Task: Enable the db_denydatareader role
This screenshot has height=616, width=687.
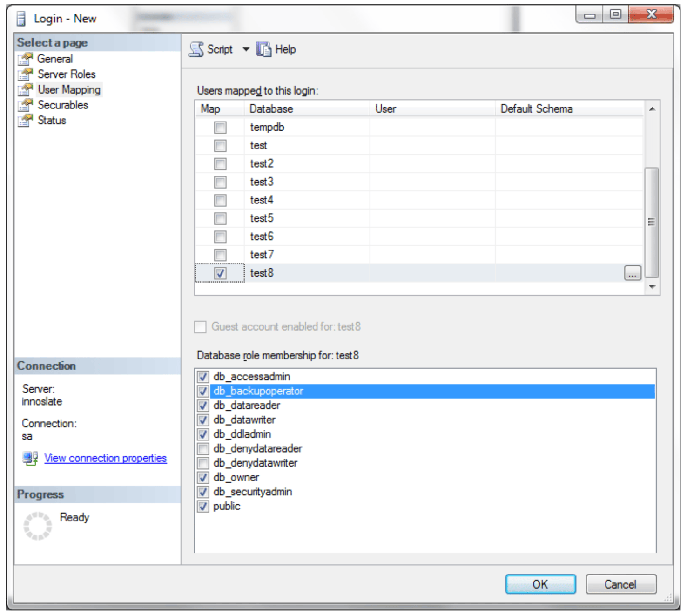Action: [202, 448]
